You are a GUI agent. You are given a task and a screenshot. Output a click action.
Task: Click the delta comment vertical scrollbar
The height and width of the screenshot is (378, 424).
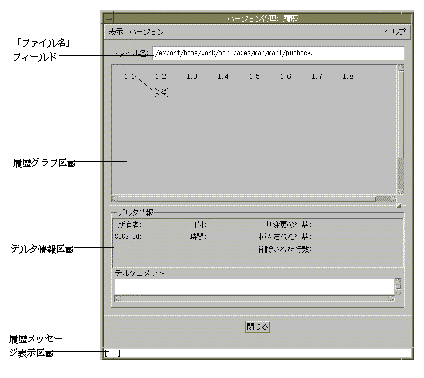[x=398, y=287]
